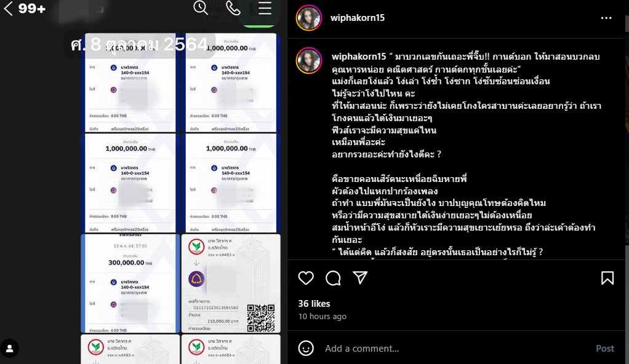Screen dimensions: 629x364
Task: Click wiphakorn15 username in the caption
Action: 359,57
